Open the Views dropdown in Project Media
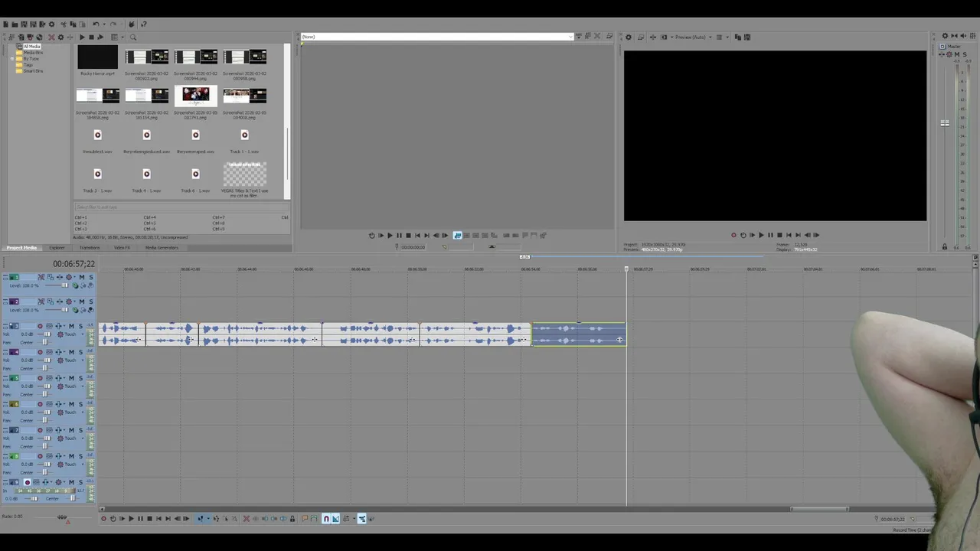The width and height of the screenshot is (980, 551). click(122, 37)
